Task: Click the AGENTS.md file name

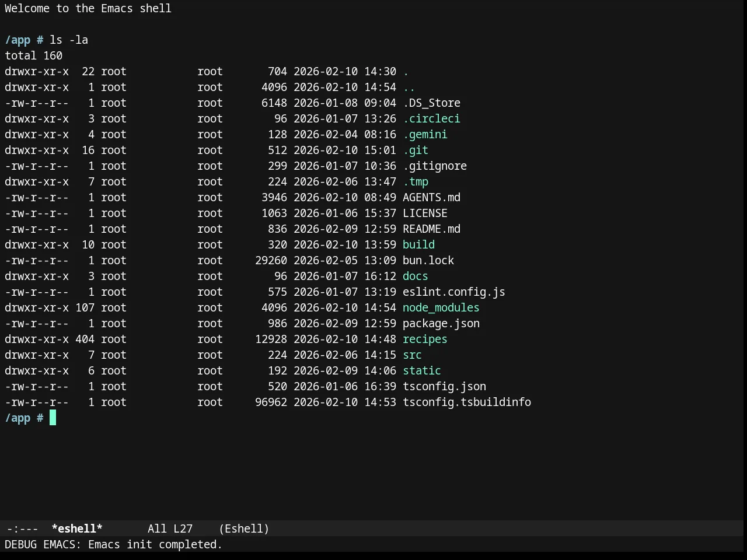Action: 431,198
